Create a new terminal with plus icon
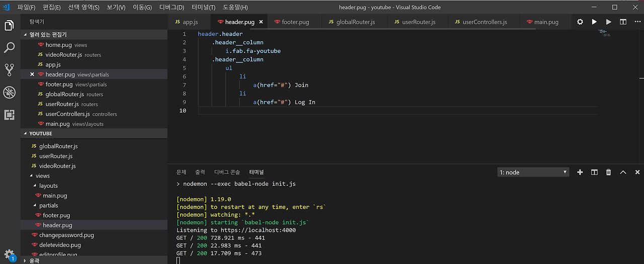 coord(580,172)
